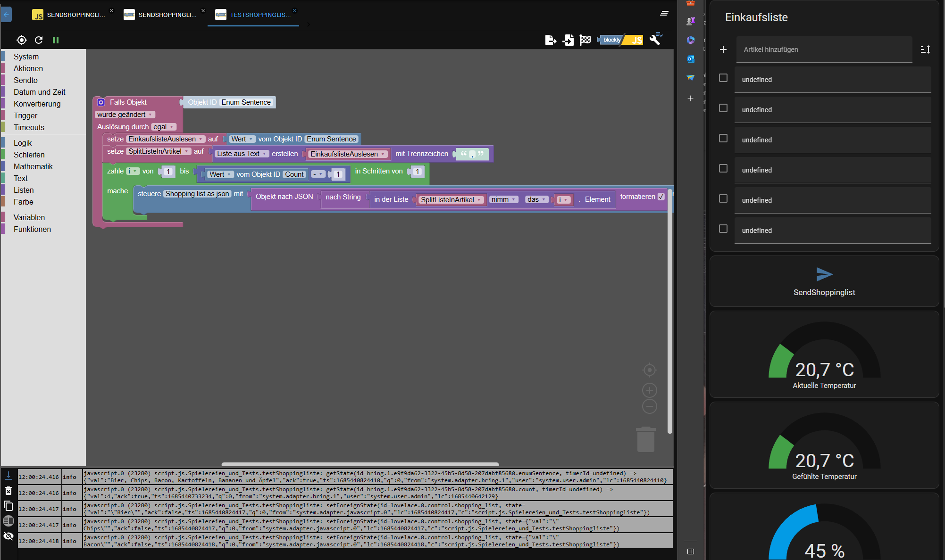Open the Variablen toolbox category
The image size is (945, 560).
pyautogui.click(x=29, y=217)
